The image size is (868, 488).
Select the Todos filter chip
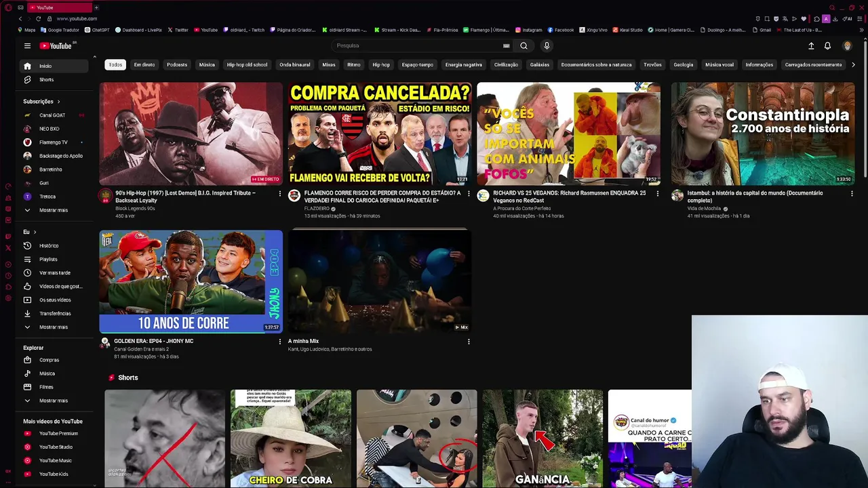[115, 64]
